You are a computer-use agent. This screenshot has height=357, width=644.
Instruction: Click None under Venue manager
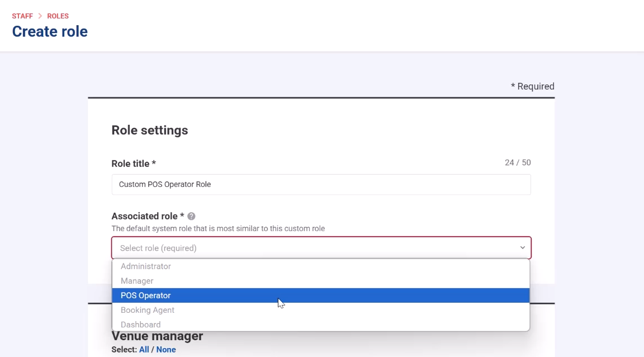166,350
